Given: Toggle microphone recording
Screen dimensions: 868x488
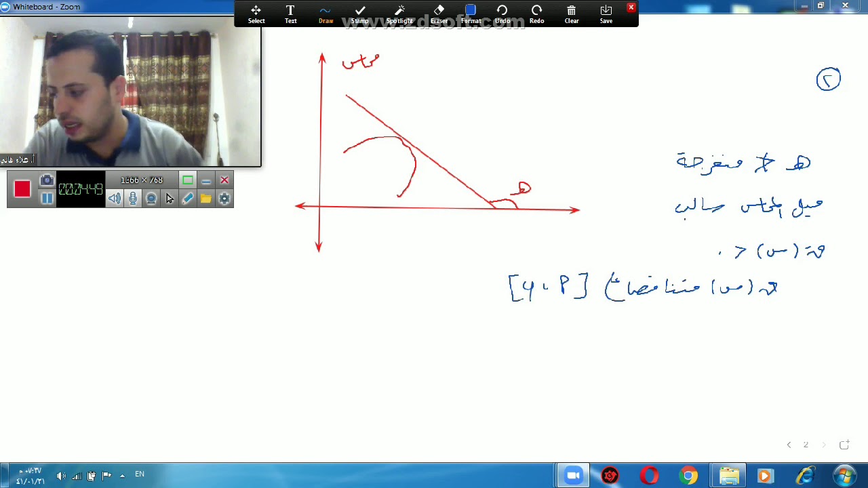Looking at the screenshot, I should pos(133,198).
